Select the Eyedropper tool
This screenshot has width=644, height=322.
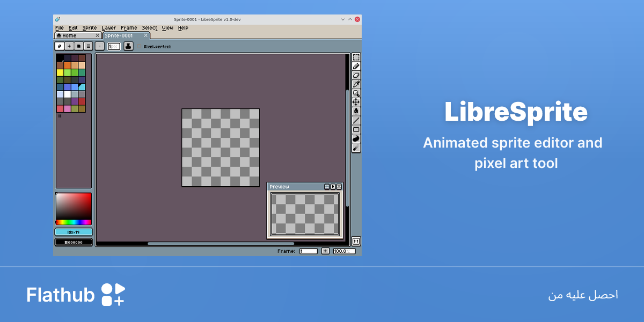356,84
